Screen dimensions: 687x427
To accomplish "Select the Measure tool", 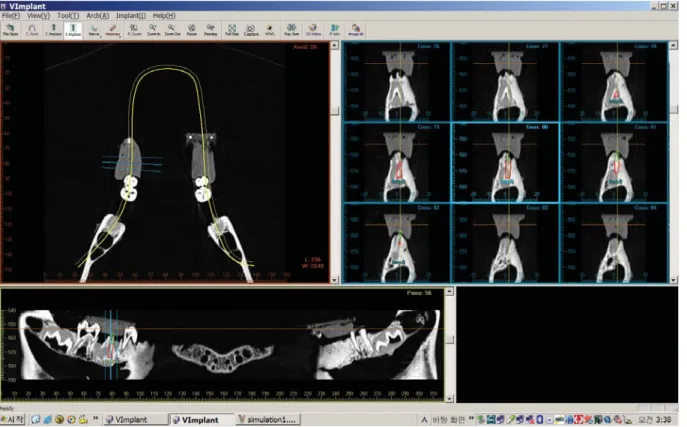I will click(x=112, y=30).
